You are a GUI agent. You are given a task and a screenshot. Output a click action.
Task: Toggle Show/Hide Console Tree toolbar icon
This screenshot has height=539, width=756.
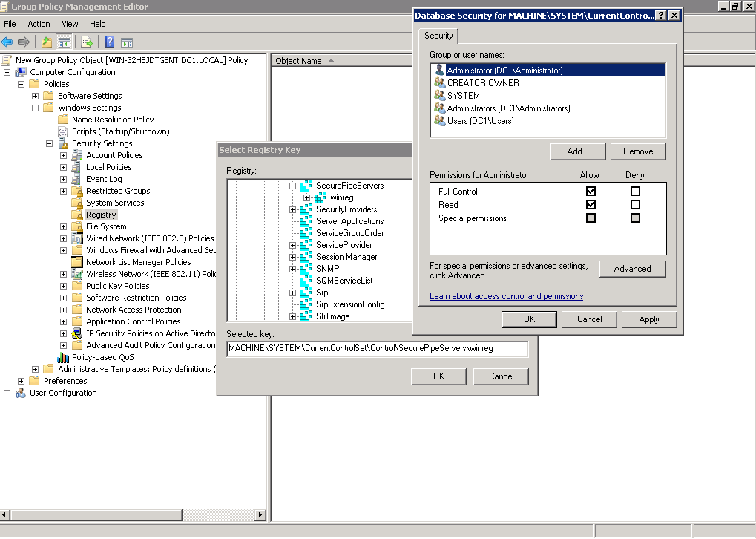click(x=65, y=42)
